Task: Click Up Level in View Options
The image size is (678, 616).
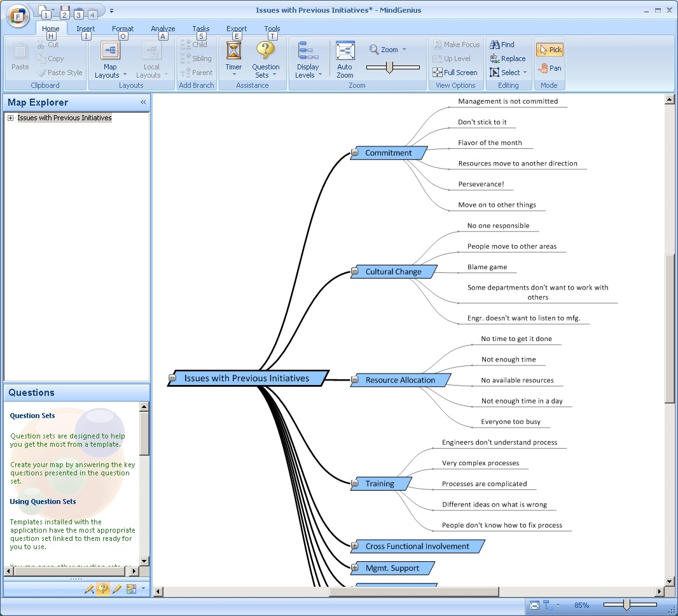Action: click(x=452, y=59)
